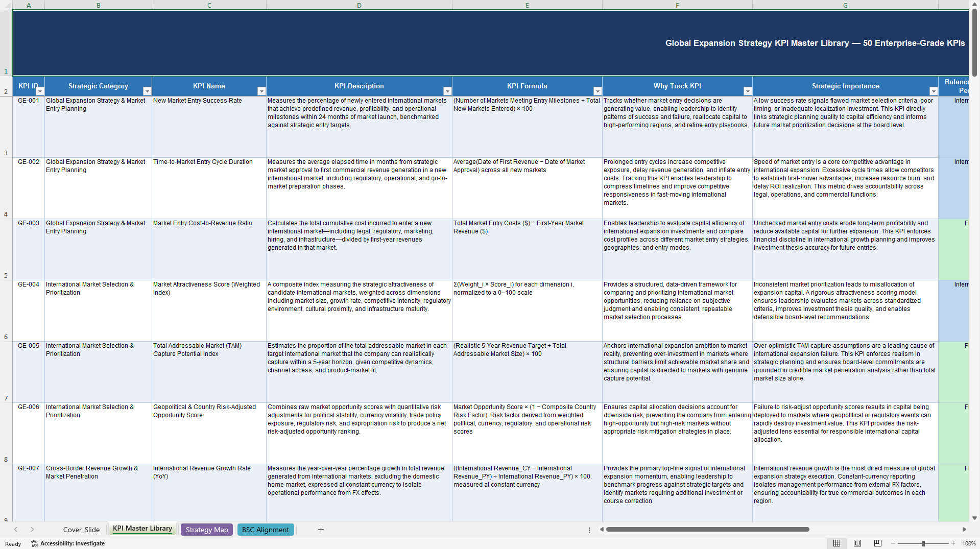This screenshot has height=549, width=980.
Task: Select Time-to-Market Entry Cycle Duration cell
Action: point(209,188)
